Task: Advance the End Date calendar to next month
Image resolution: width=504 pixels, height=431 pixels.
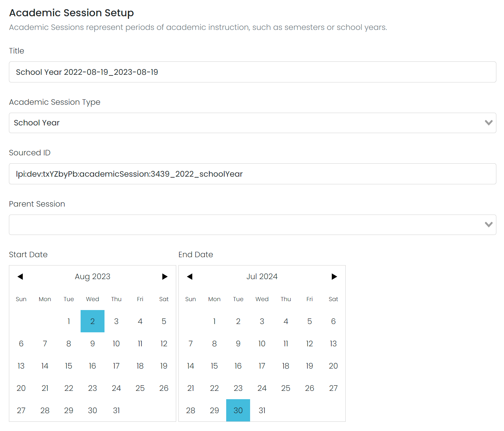Action: pos(334,276)
